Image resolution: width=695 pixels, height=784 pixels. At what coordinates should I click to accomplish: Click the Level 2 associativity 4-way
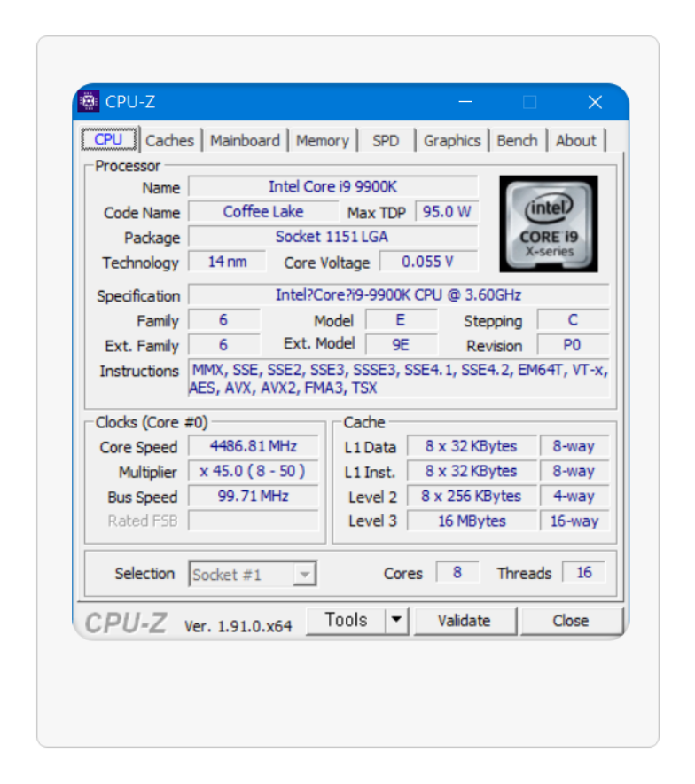(x=574, y=496)
